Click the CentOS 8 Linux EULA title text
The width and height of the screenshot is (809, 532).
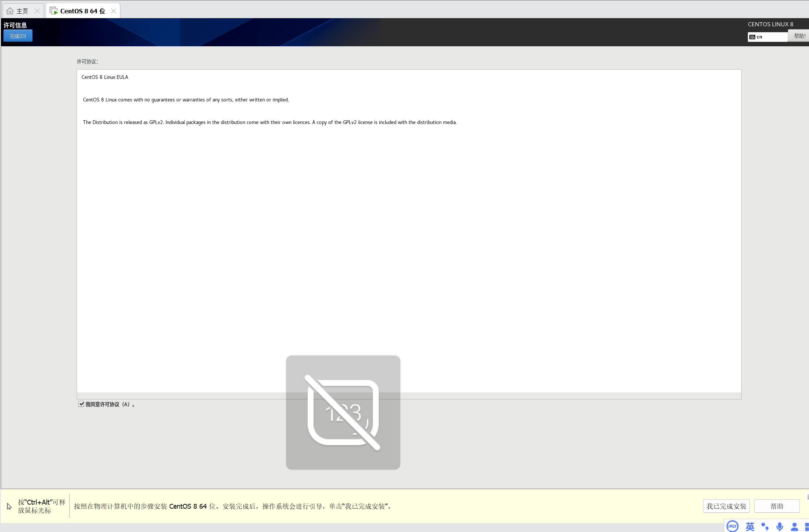[x=105, y=77]
